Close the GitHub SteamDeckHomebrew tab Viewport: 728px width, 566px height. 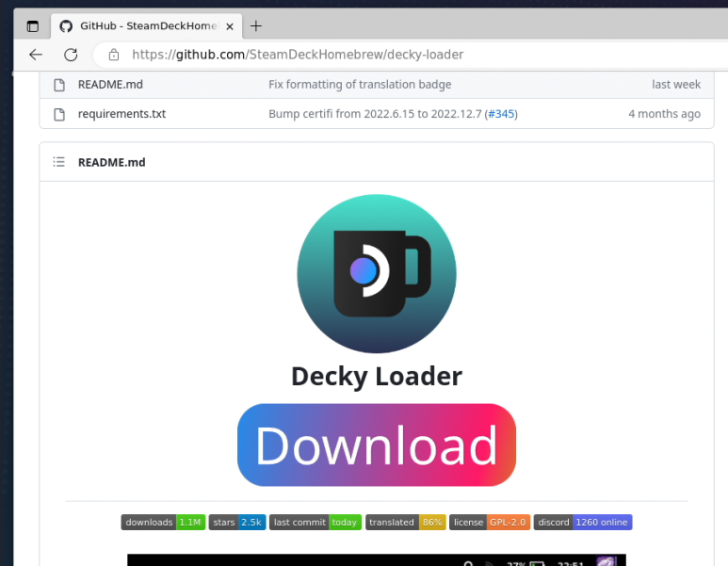click(x=230, y=26)
